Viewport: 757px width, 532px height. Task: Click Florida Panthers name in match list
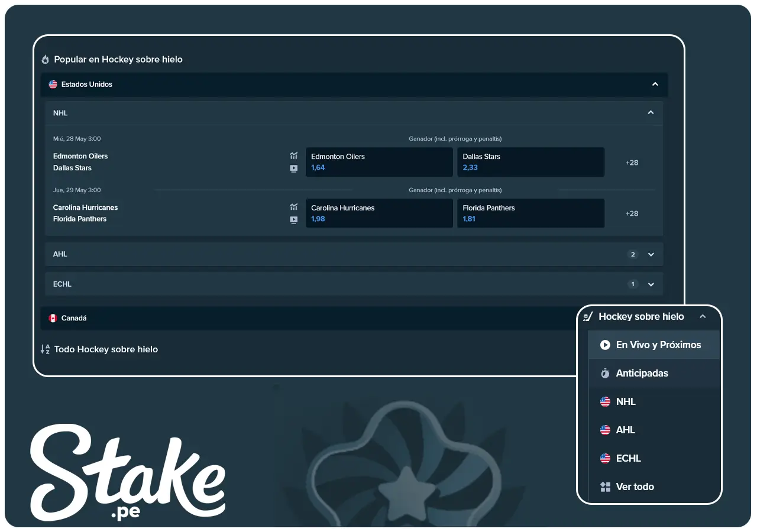click(x=80, y=219)
